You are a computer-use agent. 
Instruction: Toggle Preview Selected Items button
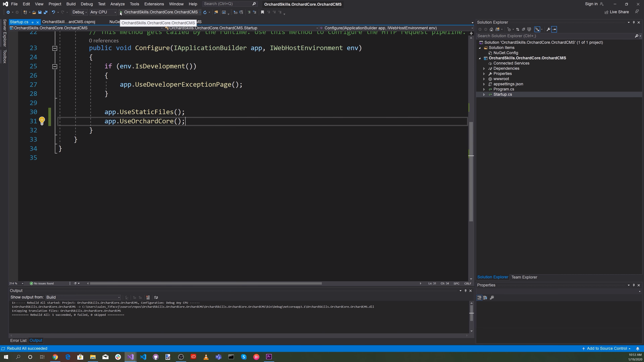coord(554,29)
